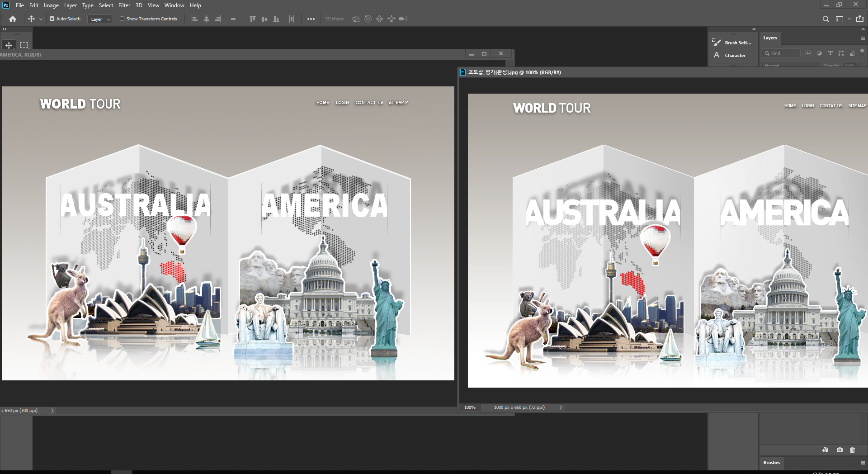Maximize the AMERICA document window
The image size is (868, 474).
(x=484, y=54)
